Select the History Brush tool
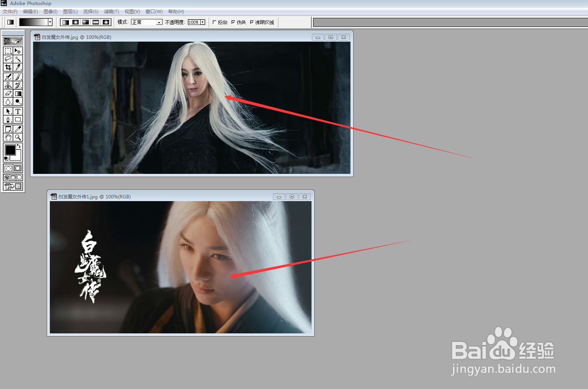The width and height of the screenshot is (588, 389). coord(18,85)
